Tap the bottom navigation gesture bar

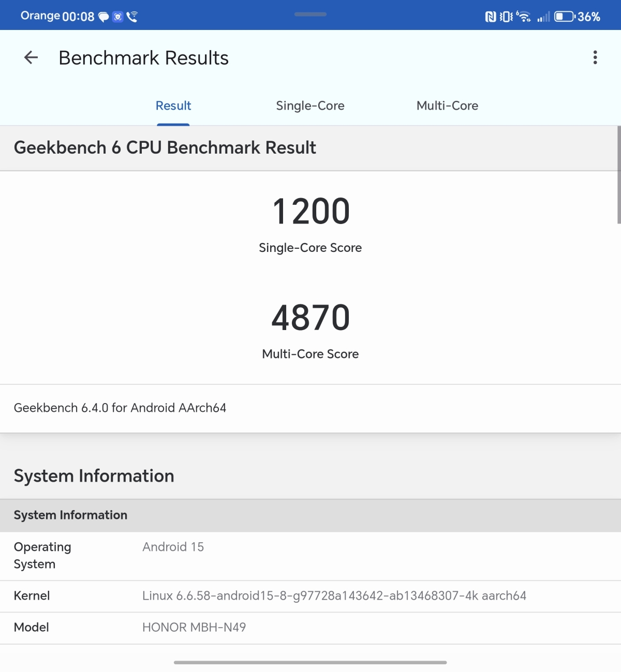point(310,662)
